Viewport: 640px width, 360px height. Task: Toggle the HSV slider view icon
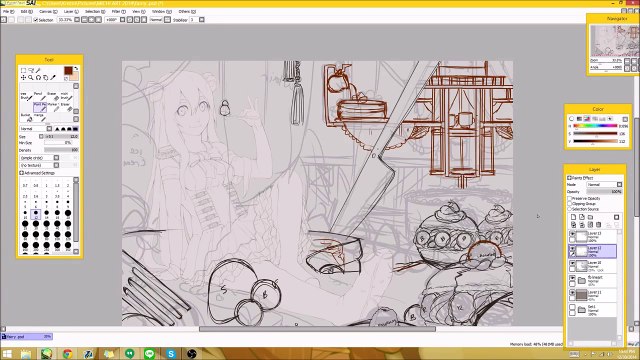[587, 119]
